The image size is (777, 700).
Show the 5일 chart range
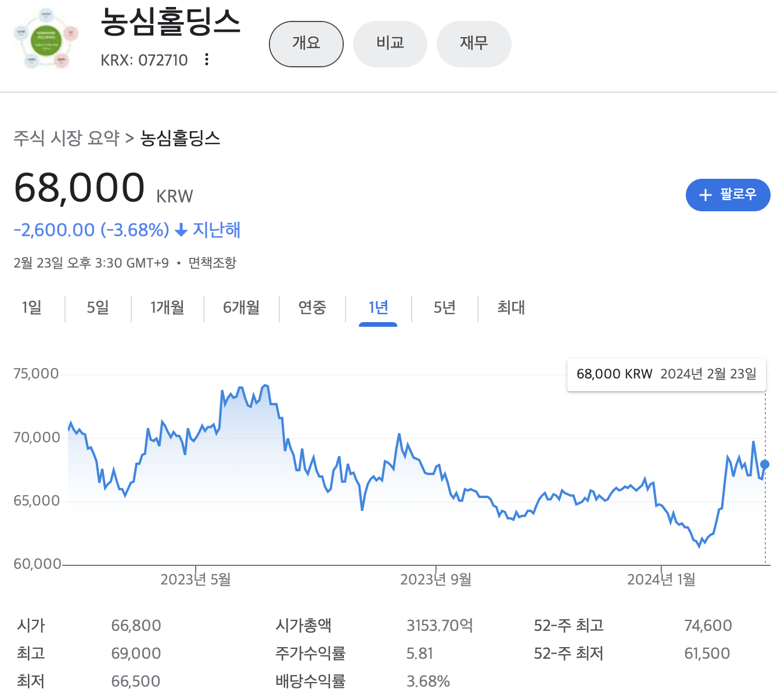coord(98,308)
